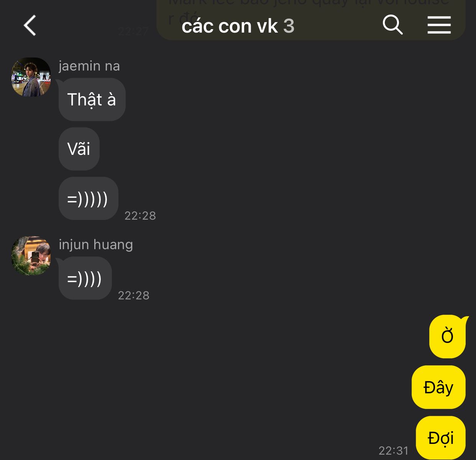Tap the yellow "Ờ" message bubble
476x460 pixels.
447,337
